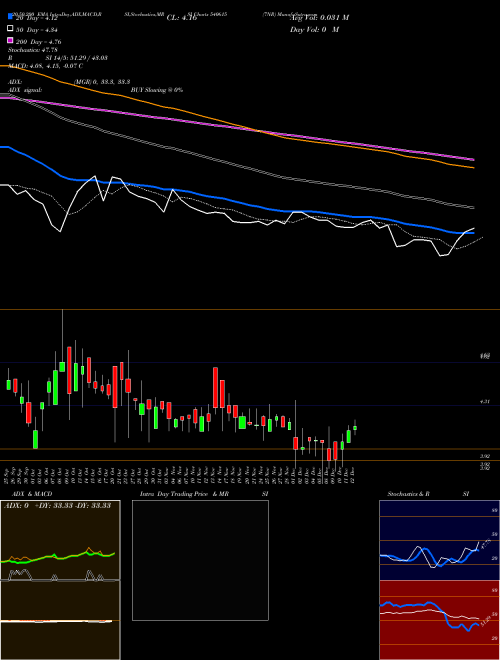Click 'ADX: 0 +DY: 33.33 -DY: 33.33' header
Image resolution: width=500 pixels, height=660 pixels.
(x=58, y=506)
